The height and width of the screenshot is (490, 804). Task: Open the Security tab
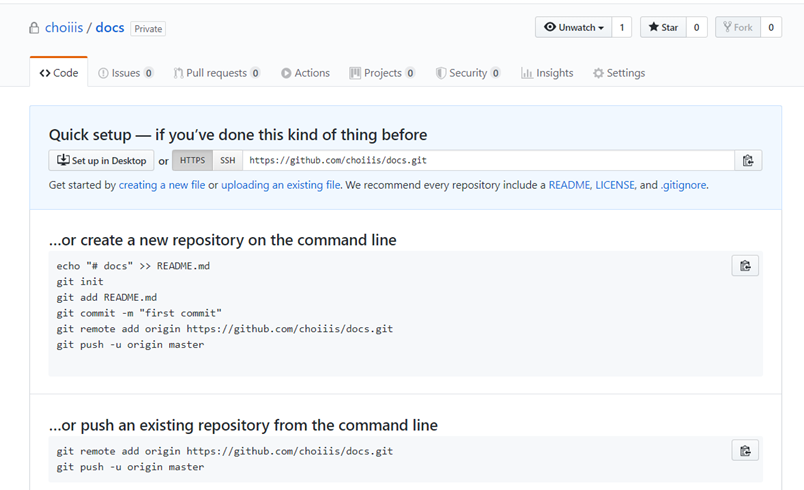tap(468, 73)
